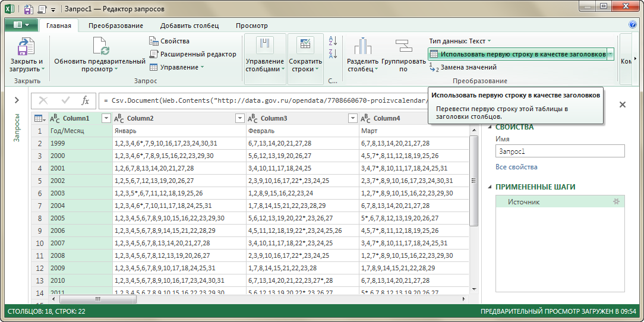Switch to the Преобразование tab

click(x=116, y=26)
